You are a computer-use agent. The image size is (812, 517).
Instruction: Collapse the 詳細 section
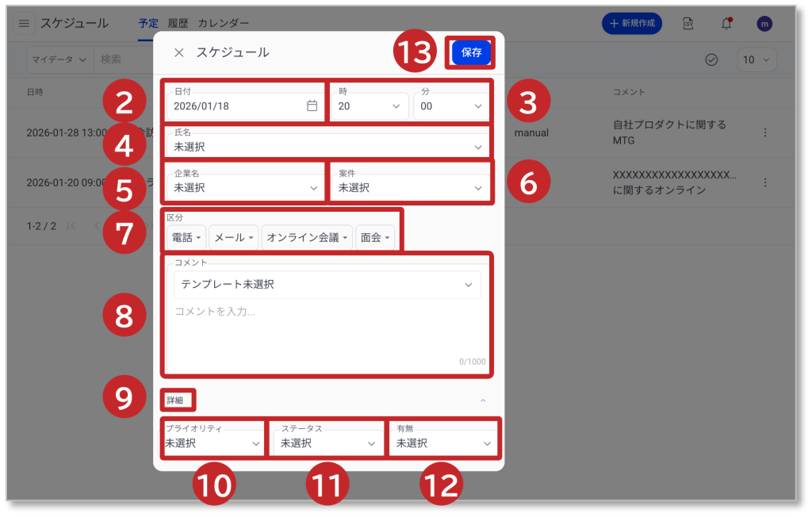483,400
